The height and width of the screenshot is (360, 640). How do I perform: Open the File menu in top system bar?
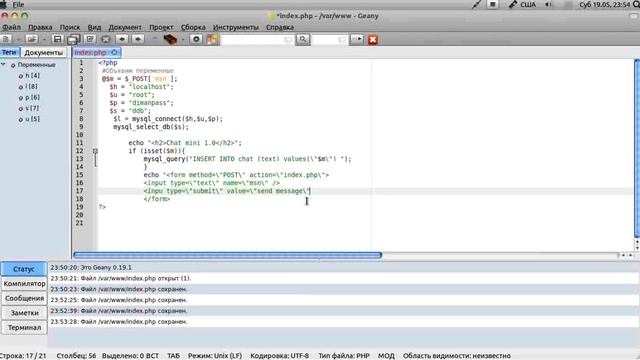18,4
